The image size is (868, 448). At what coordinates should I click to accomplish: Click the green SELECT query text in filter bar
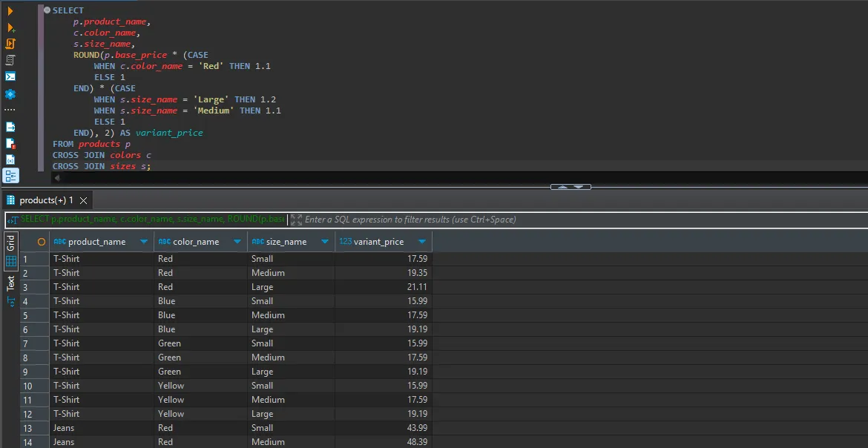click(x=152, y=220)
